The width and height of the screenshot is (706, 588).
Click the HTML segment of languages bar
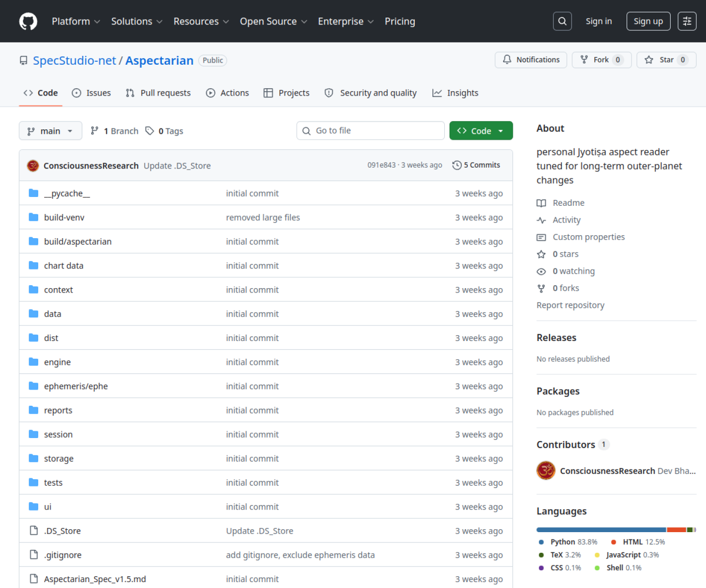point(676,530)
